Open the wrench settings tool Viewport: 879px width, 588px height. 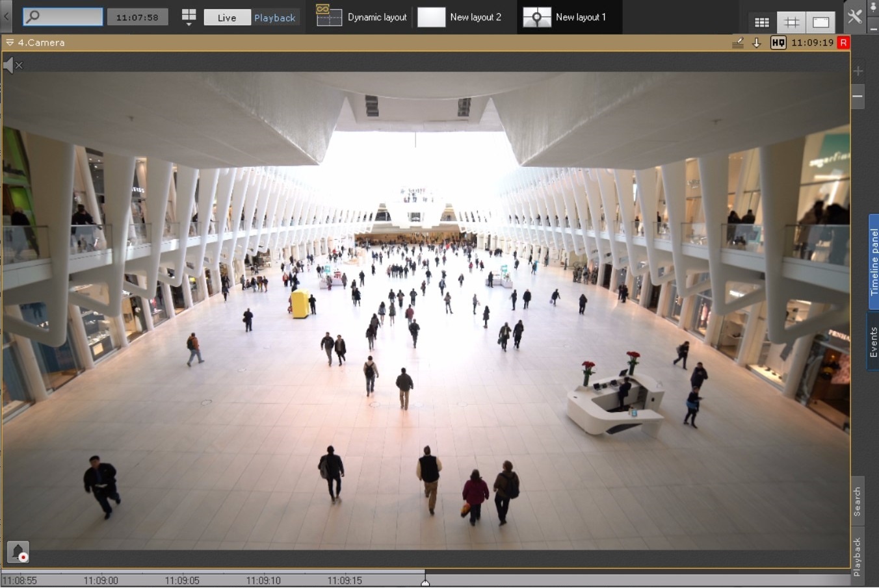click(854, 17)
